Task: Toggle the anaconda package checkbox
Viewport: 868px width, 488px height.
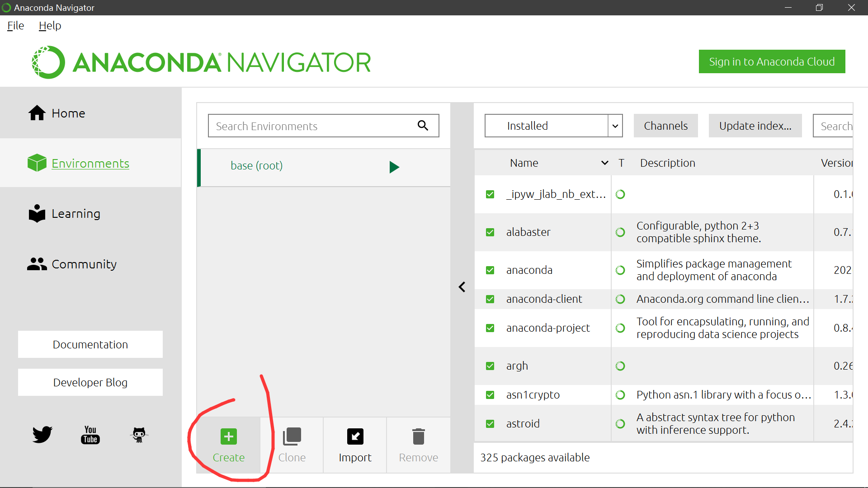Action: click(490, 270)
